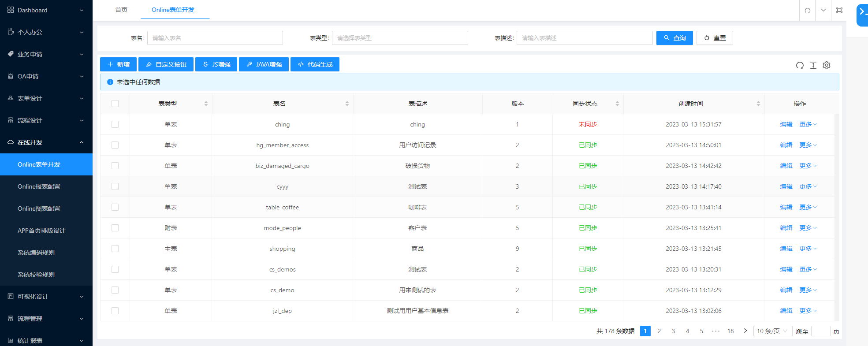Image resolution: width=868 pixels, height=346 pixels.
Task: Check the table_coffee row checkbox
Action: tap(115, 207)
